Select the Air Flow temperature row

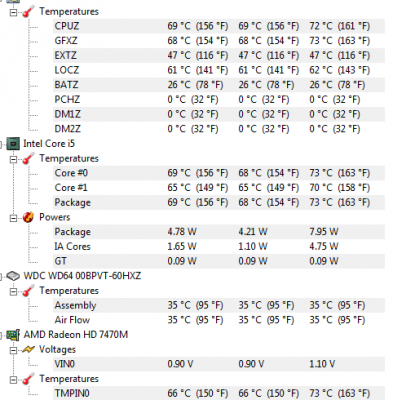(x=219, y=320)
